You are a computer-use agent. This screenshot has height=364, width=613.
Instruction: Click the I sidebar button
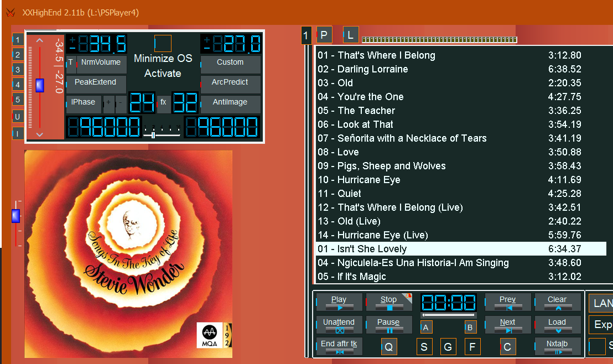click(18, 133)
